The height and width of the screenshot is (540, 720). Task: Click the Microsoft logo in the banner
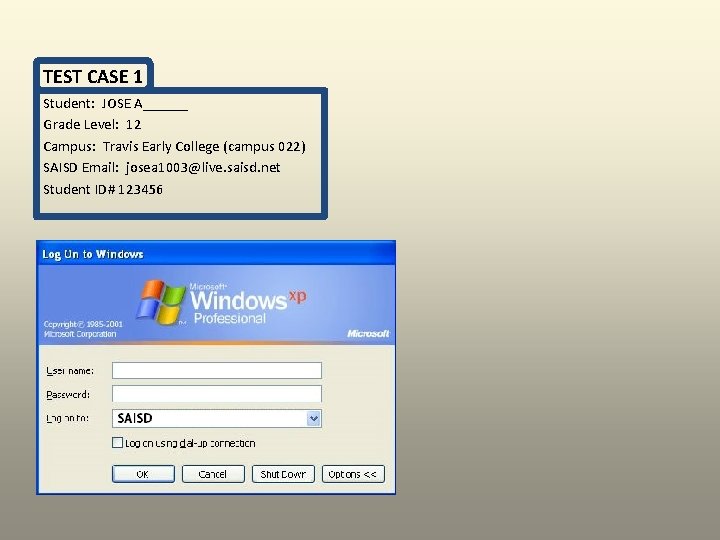pos(368,333)
